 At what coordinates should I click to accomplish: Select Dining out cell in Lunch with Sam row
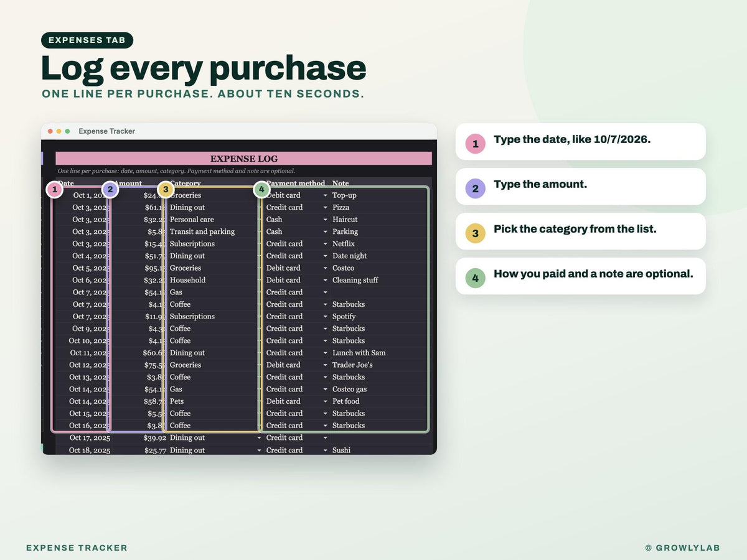[x=215, y=353]
